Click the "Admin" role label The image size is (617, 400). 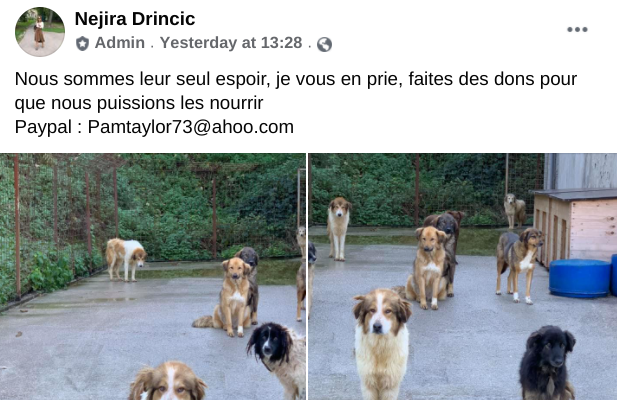(120, 42)
